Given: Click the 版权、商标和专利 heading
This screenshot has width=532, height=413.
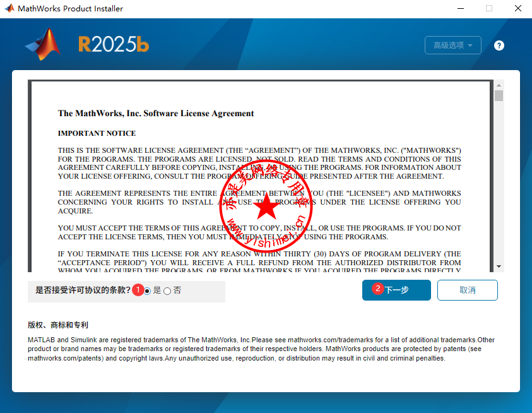Looking at the screenshot, I should click(58, 325).
